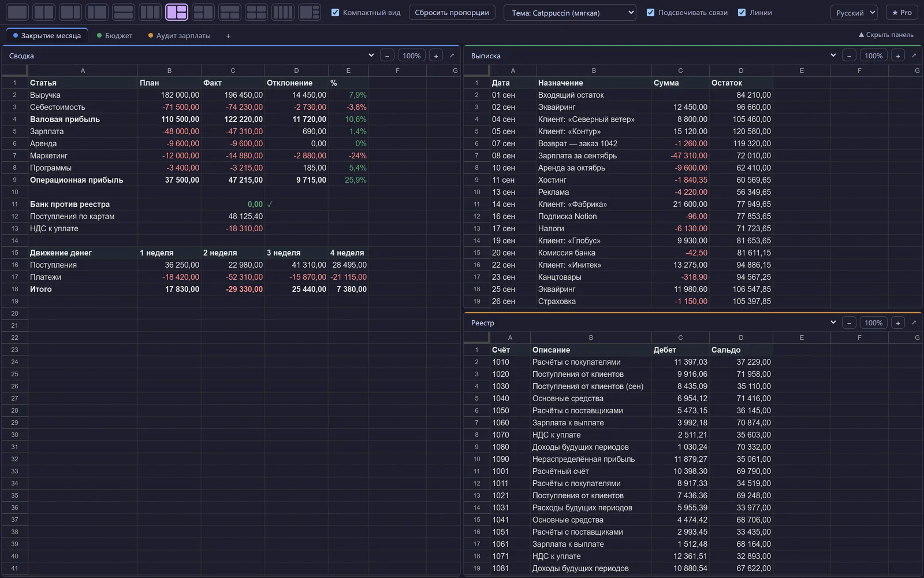
Task: Pick layout with narrow left, wide right column
Action: tap(97, 12)
